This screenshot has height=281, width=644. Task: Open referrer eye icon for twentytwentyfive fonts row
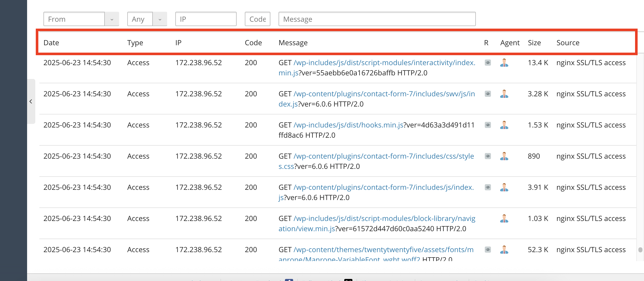(x=488, y=250)
